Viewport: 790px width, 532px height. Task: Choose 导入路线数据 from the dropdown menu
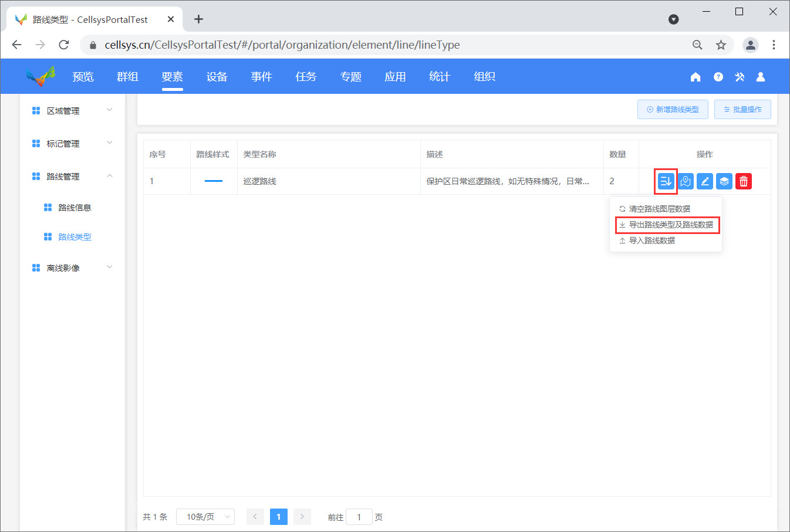point(651,240)
